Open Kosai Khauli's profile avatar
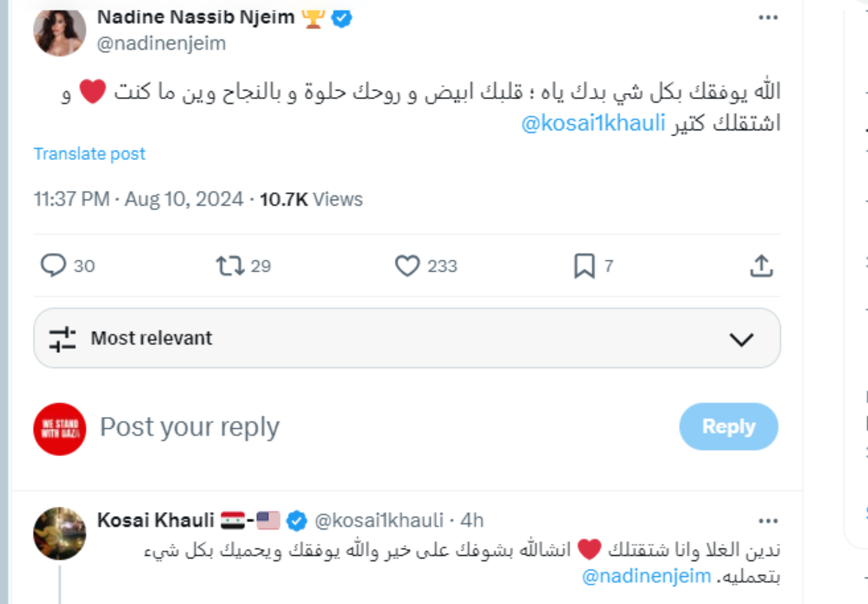 (60, 534)
